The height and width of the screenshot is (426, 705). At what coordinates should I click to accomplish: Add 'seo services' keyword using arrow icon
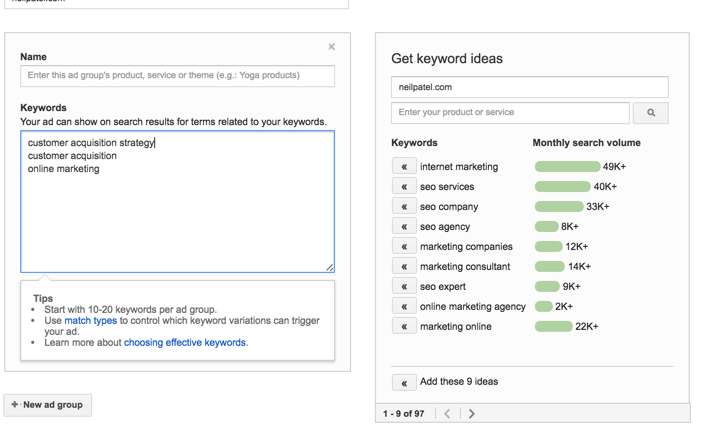(404, 187)
